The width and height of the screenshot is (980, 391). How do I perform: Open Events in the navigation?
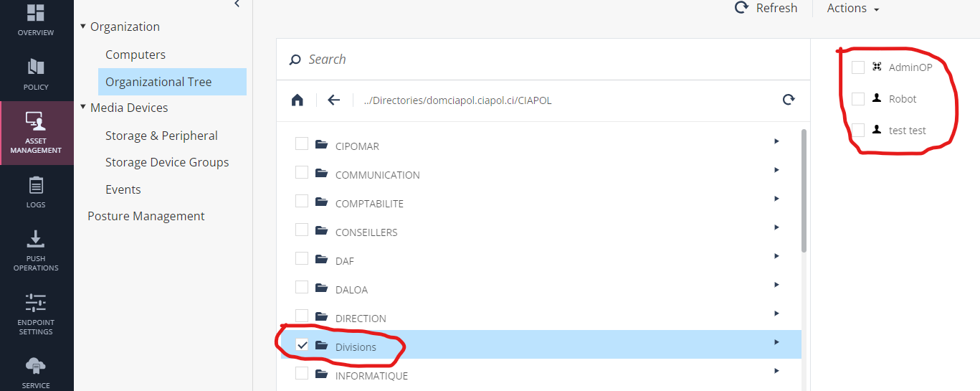123,189
